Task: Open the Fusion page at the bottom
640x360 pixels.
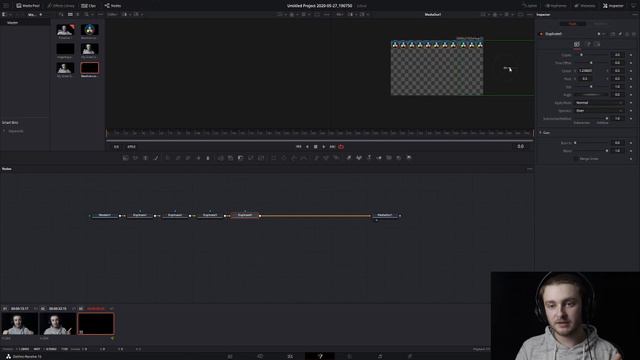Action: (320, 356)
